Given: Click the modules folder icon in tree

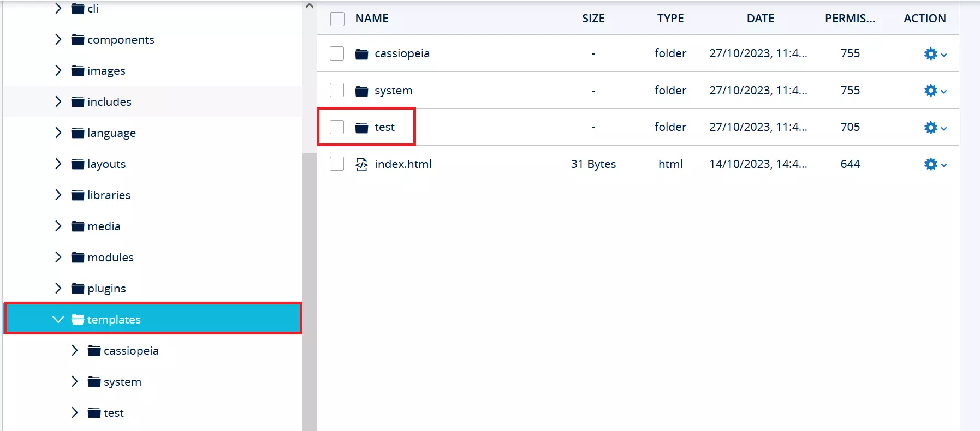Looking at the screenshot, I should tap(78, 258).
